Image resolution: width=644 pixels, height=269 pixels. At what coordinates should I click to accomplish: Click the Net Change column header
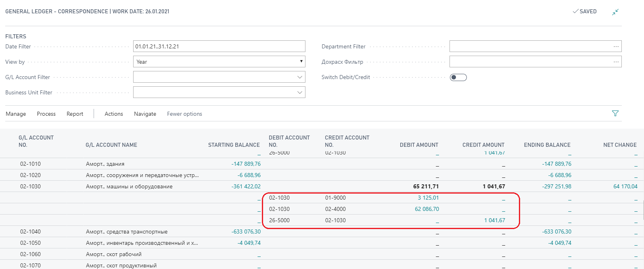(620, 145)
